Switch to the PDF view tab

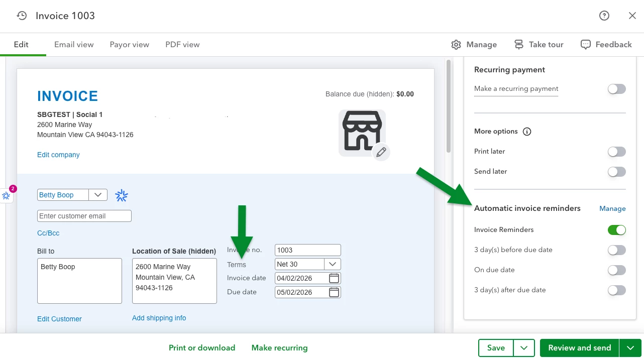[182, 45]
